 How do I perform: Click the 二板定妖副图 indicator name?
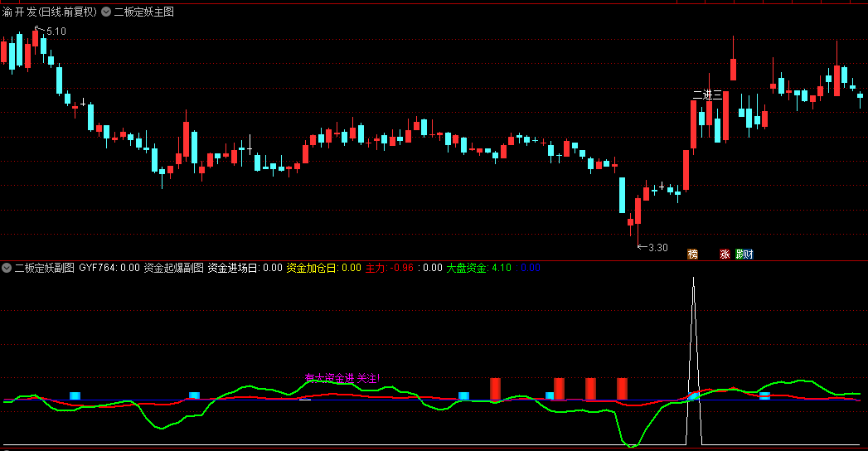pyautogui.click(x=44, y=268)
